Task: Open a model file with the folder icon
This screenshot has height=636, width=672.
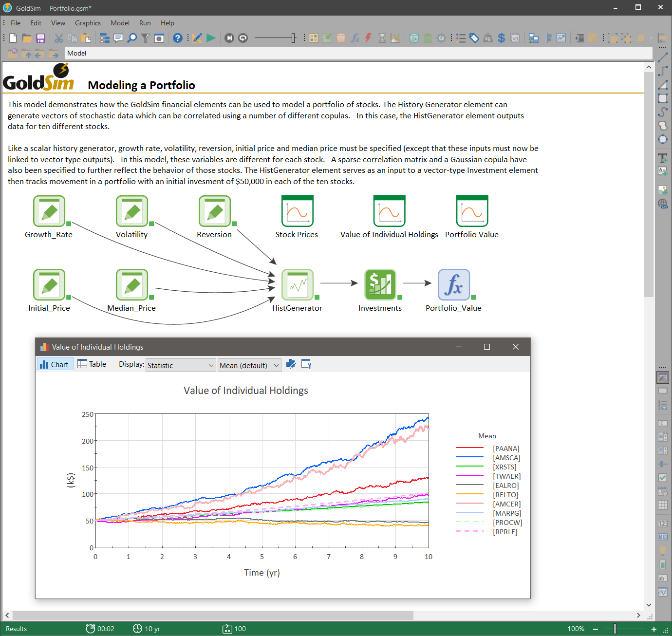Action: coord(27,38)
